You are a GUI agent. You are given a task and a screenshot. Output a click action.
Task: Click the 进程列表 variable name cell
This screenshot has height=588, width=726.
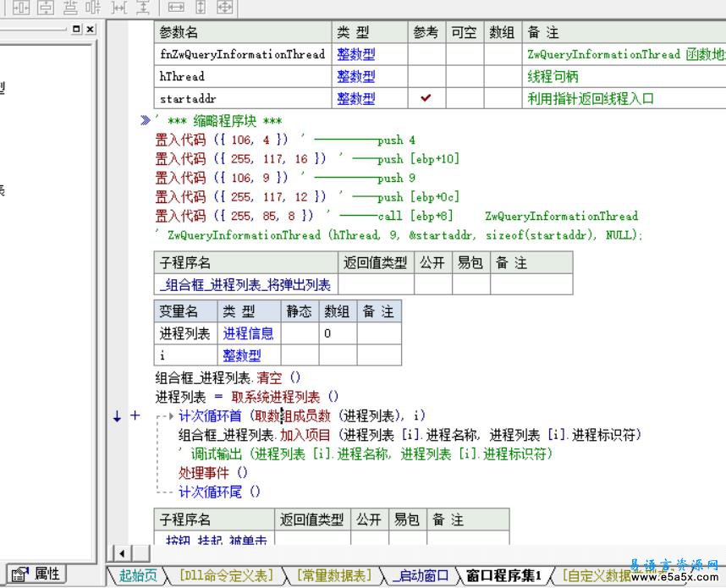(x=185, y=333)
